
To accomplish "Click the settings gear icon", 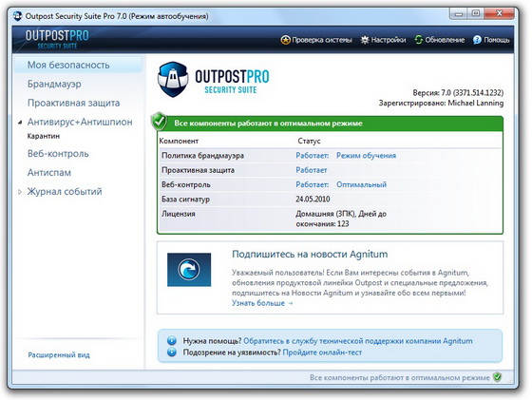I will point(365,40).
